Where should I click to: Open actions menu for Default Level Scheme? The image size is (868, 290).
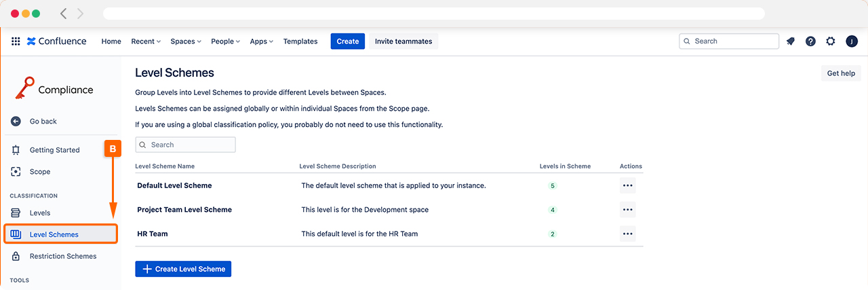627,185
